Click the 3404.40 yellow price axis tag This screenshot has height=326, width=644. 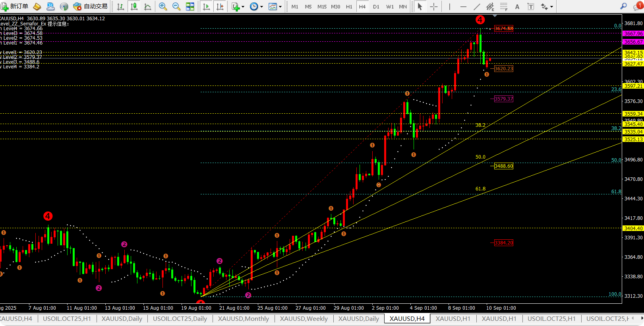coord(633,228)
